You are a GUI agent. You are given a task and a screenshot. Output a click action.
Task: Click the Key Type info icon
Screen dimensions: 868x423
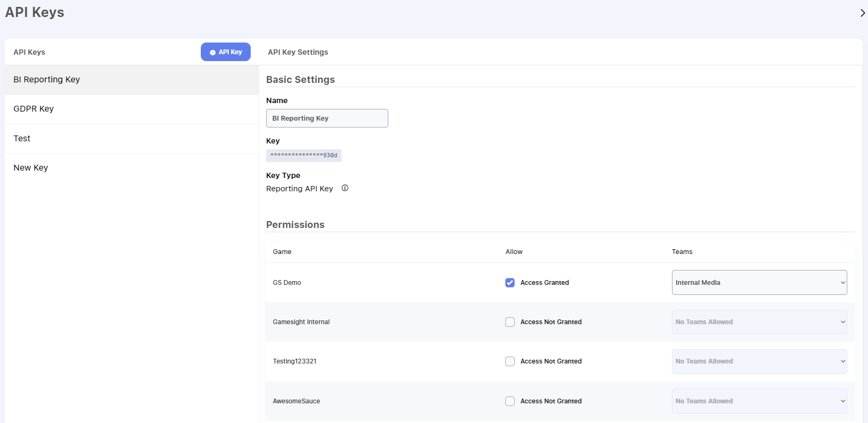[345, 188]
